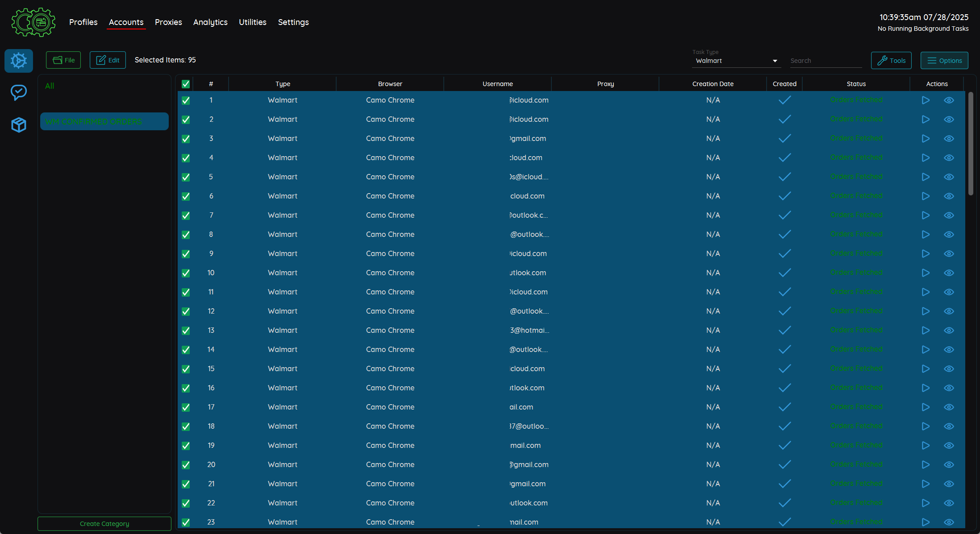
Task: Open the gear tasks sidebar icon
Action: [x=19, y=61]
